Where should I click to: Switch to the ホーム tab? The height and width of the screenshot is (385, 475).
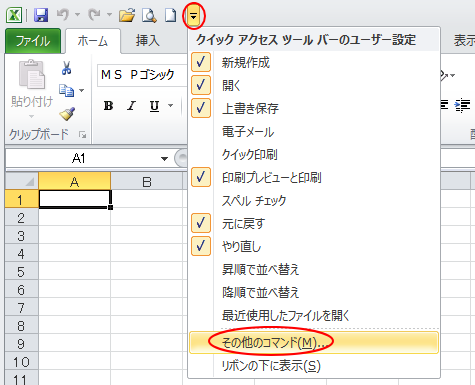93,41
